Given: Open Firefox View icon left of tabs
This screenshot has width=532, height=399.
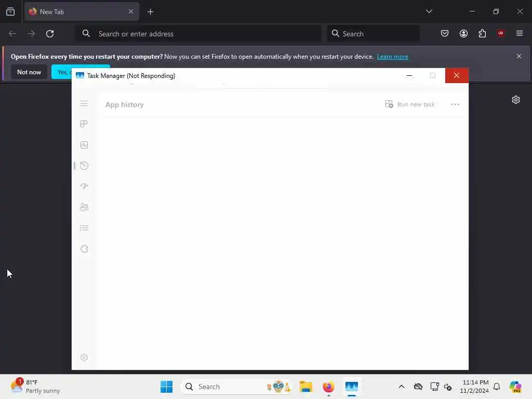Looking at the screenshot, I should (10, 11).
